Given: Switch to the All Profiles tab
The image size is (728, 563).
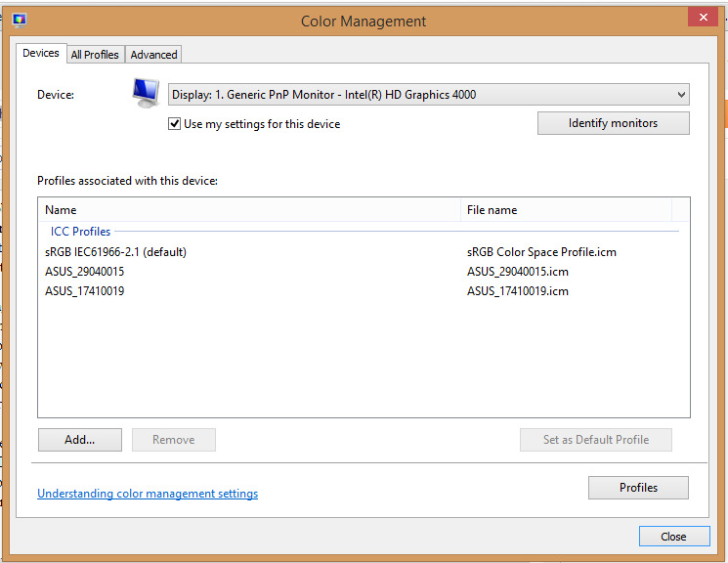Looking at the screenshot, I should 95,55.
